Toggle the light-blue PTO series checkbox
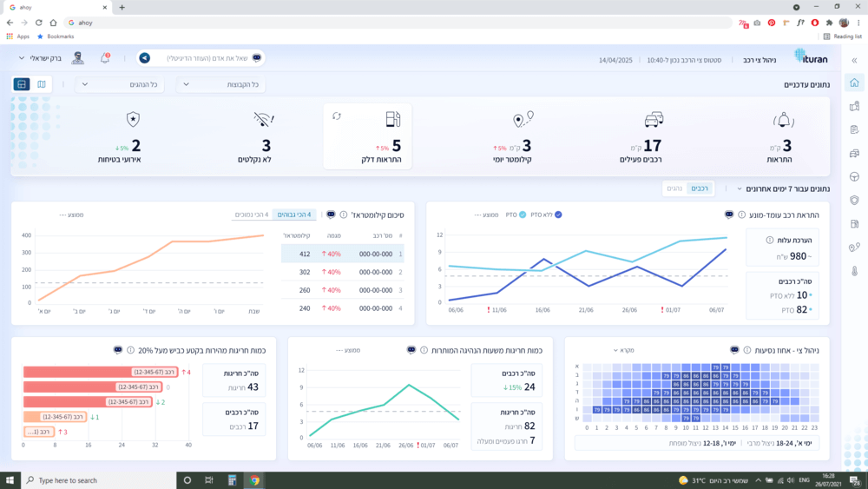Image resolution: width=868 pixels, height=489 pixels. [x=523, y=215]
